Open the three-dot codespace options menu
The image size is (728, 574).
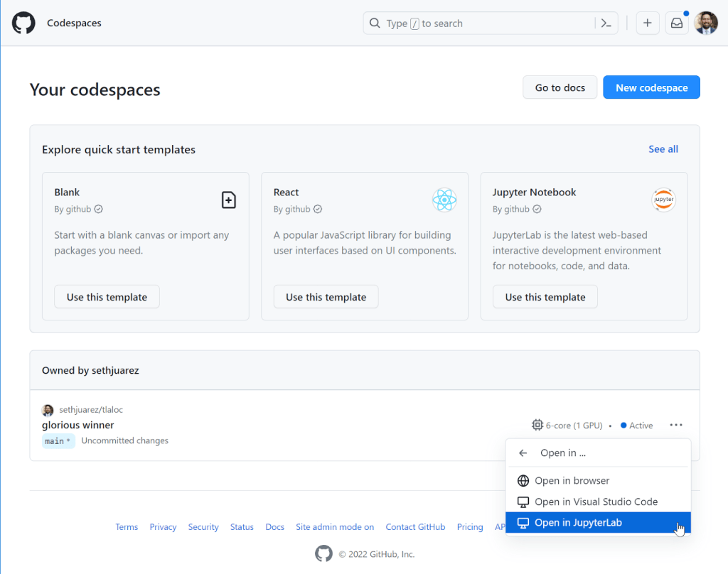coord(675,425)
